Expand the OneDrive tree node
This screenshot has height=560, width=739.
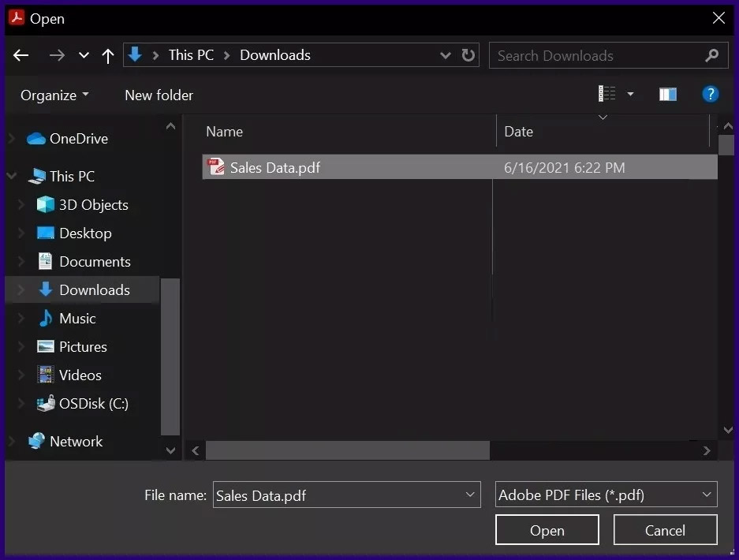(11, 139)
